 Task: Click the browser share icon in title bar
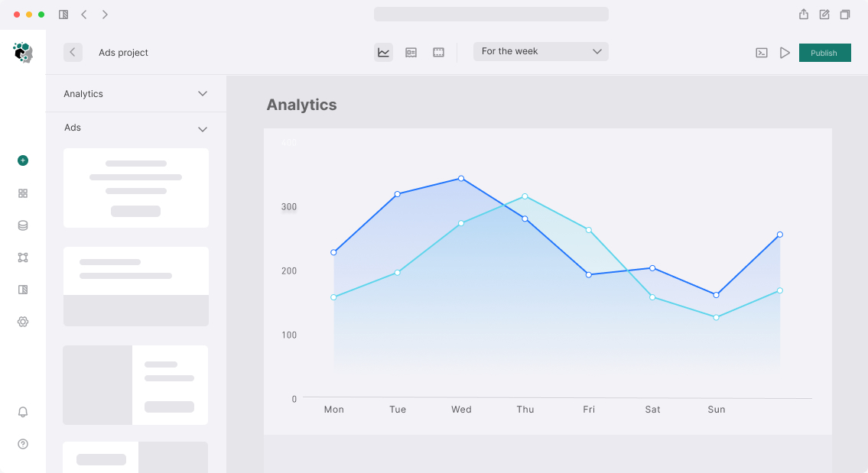pos(804,14)
